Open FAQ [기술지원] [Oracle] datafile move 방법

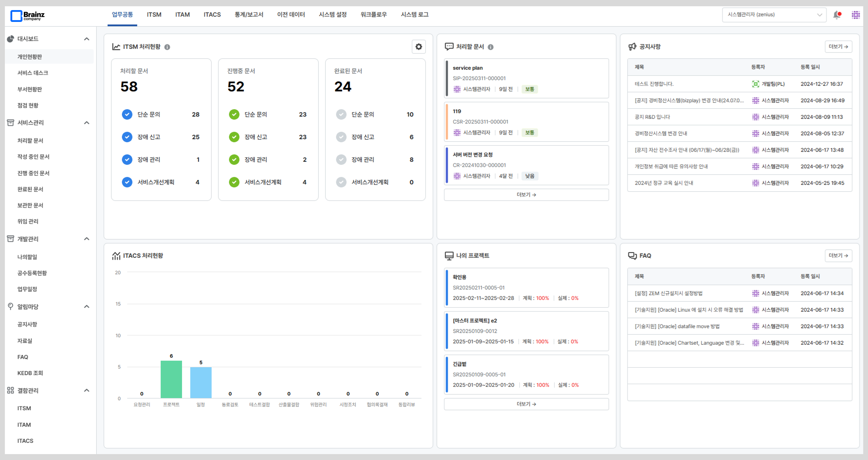tap(677, 326)
